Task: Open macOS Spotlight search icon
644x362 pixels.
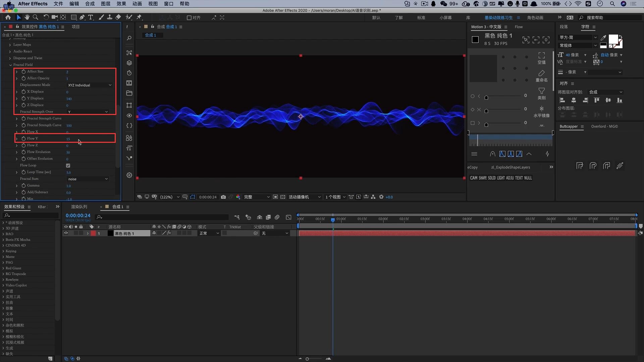Action: [612, 4]
